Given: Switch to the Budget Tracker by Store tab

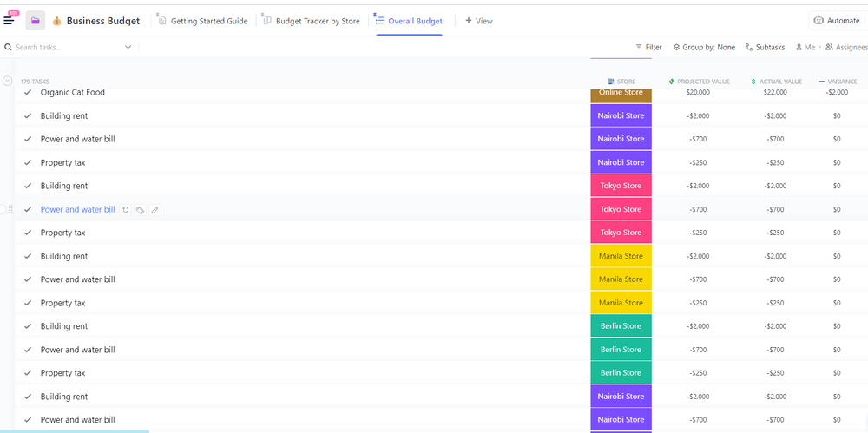Looking at the screenshot, I should point(312,21).
